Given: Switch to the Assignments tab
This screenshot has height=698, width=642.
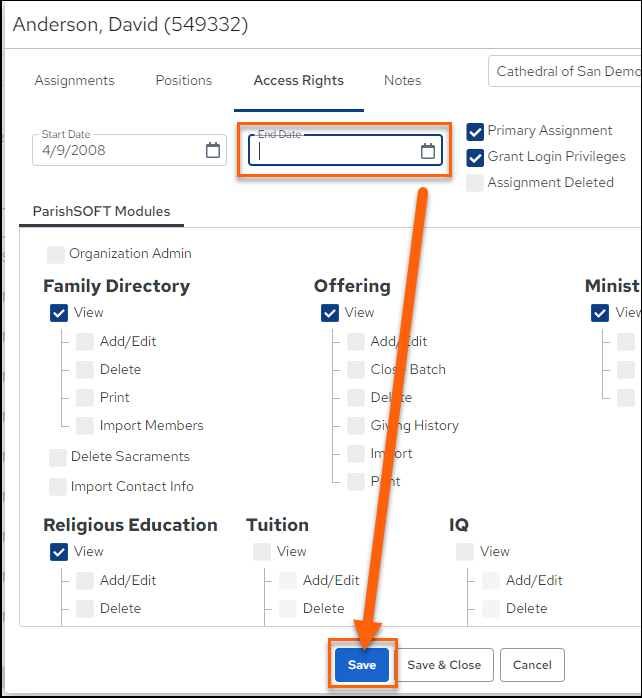Looking at the screenshot, I should (x=74, y=81).
